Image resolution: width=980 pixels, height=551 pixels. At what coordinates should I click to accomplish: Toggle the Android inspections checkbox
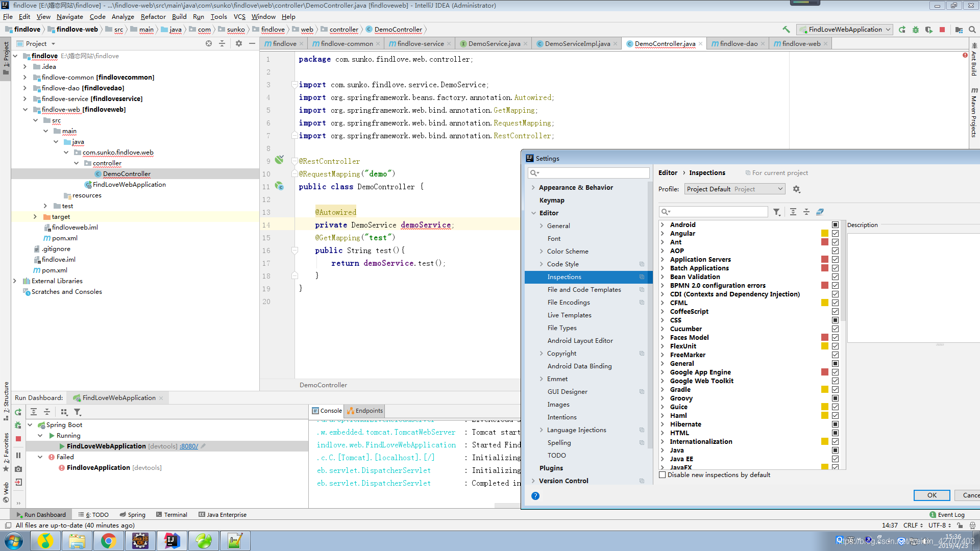(x=836, y=225)
